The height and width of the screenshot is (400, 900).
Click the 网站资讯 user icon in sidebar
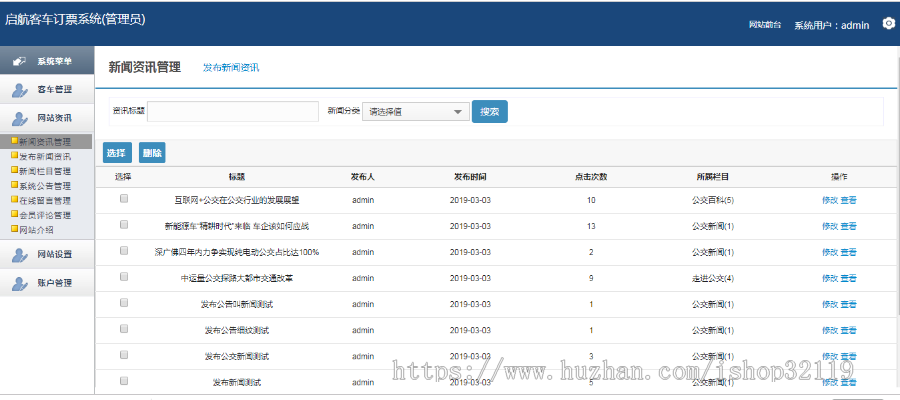(20, 119)
